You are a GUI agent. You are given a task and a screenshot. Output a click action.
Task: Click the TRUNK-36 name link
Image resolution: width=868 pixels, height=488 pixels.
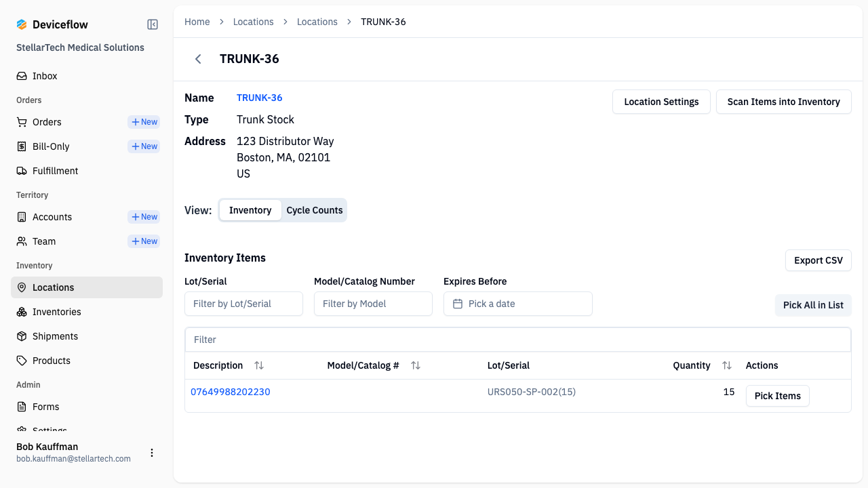[x=260, y=98]
